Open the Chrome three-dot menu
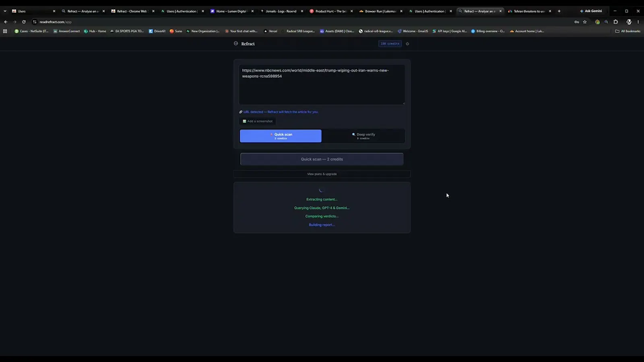 (638, 22)
